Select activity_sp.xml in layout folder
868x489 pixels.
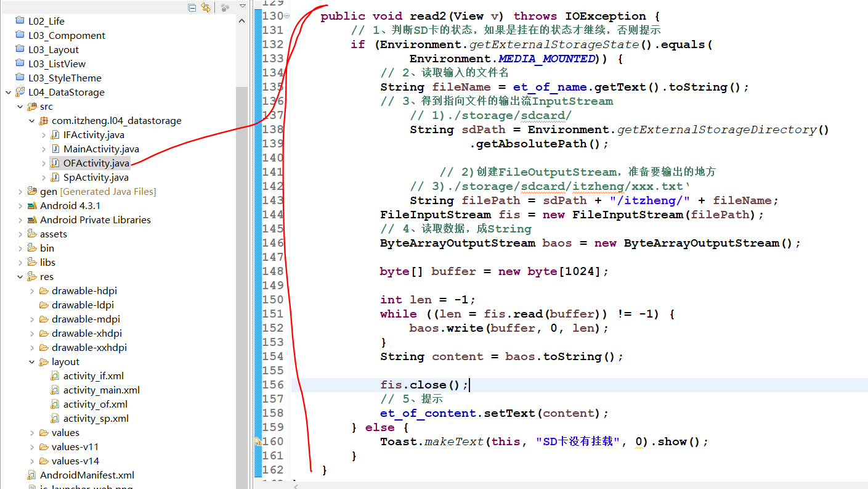coord(96,418)
